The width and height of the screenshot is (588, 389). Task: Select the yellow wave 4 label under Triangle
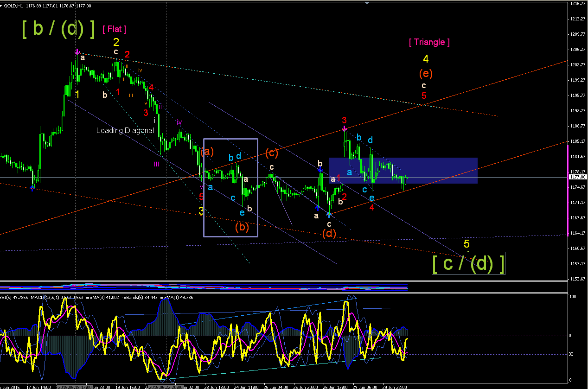[426, 59]
